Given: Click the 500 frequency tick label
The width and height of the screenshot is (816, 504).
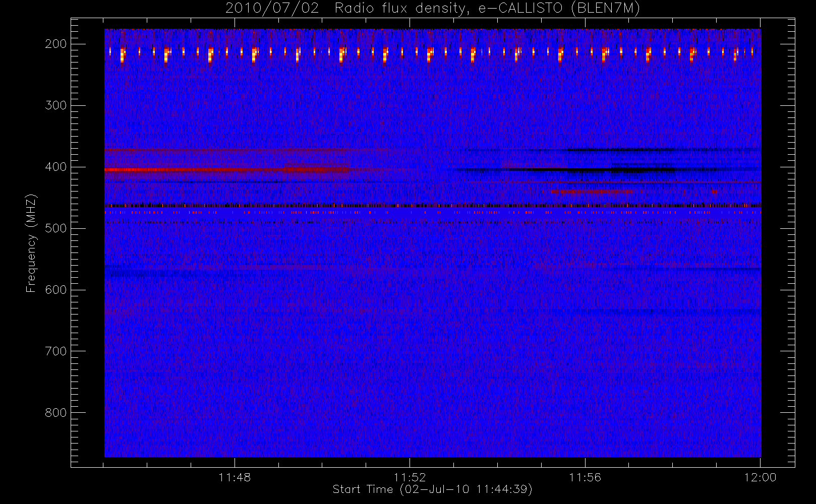Looking at the screenshot, I should pos(56,228).
